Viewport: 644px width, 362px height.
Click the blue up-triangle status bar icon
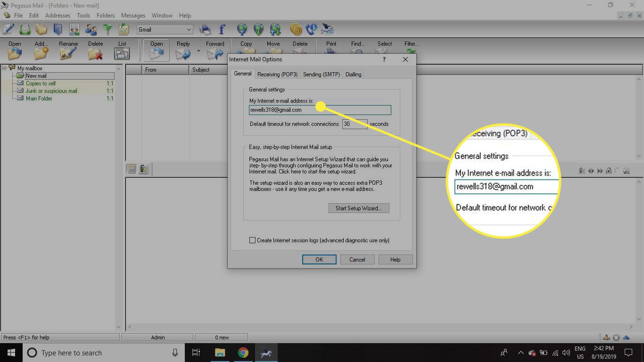[627, 337]
